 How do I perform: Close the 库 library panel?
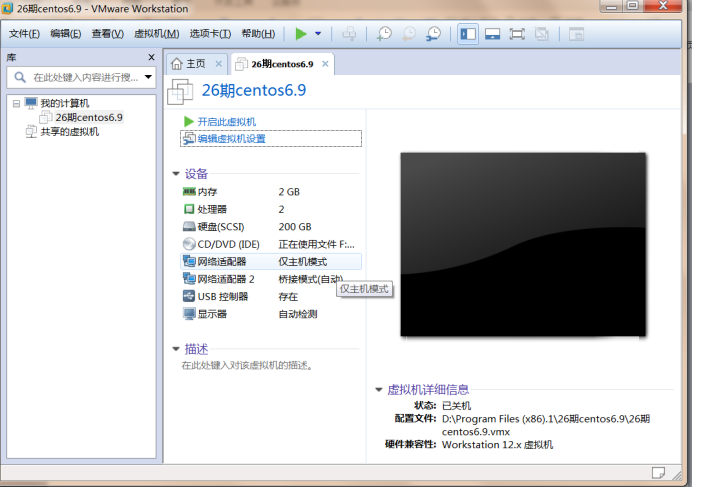(151, 57)
